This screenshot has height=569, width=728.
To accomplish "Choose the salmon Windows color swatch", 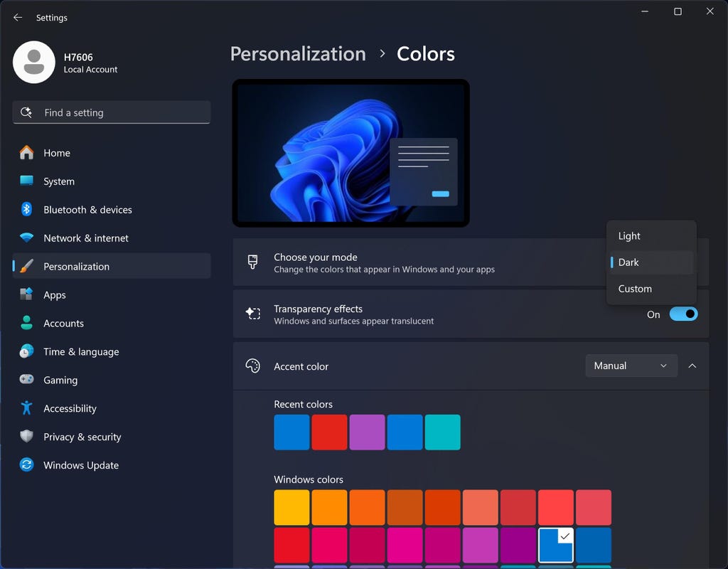I will 480,507.
